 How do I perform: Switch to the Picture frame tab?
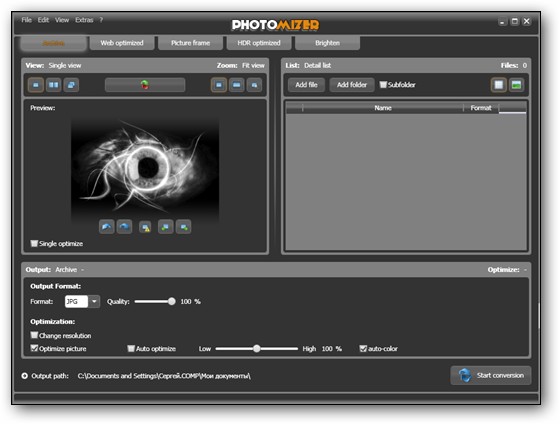point(190,43)
